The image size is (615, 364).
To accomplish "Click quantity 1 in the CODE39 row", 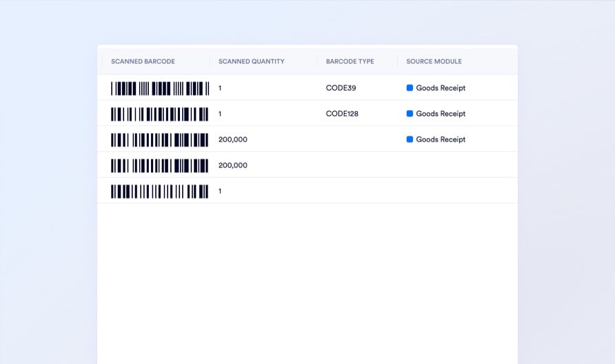I will [220, 88].
